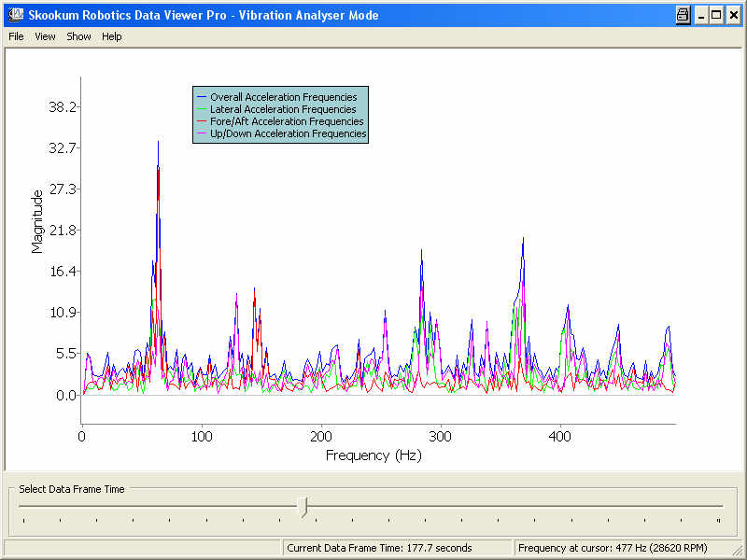Image resolution: width=747 pixels, height=560 pixels.
Task: Click the 27.3 magnitude axis value
Action: click(63, 189)
